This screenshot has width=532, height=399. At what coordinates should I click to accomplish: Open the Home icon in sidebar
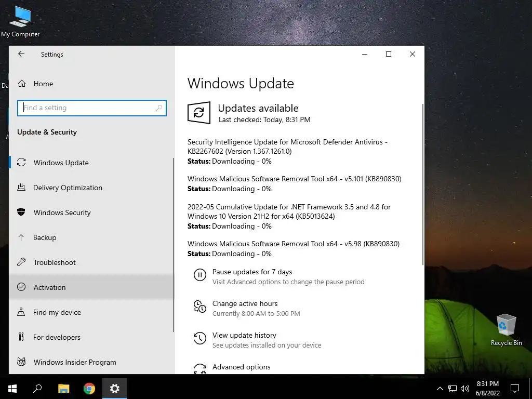(22, 84)
